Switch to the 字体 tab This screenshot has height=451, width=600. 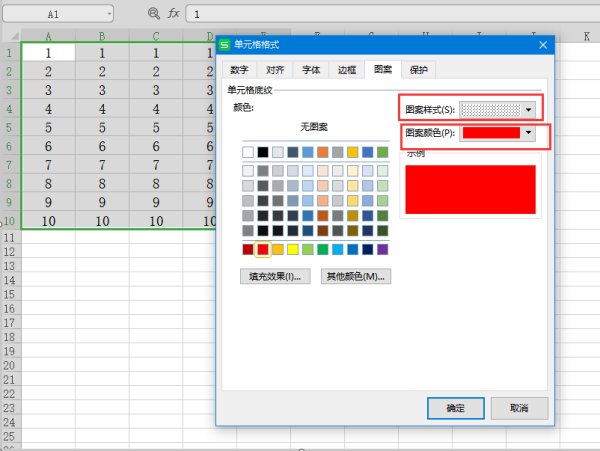[x=311, y=70]
